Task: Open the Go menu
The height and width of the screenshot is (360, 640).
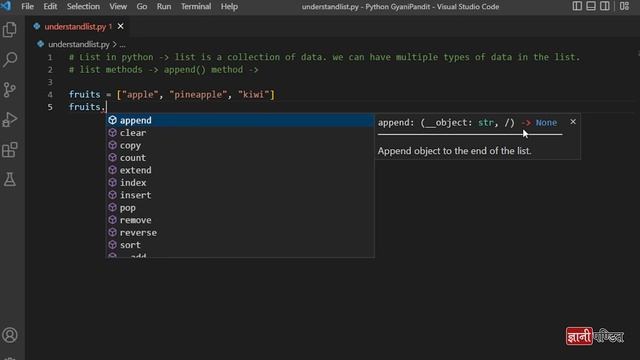Action: coord(142,7)
